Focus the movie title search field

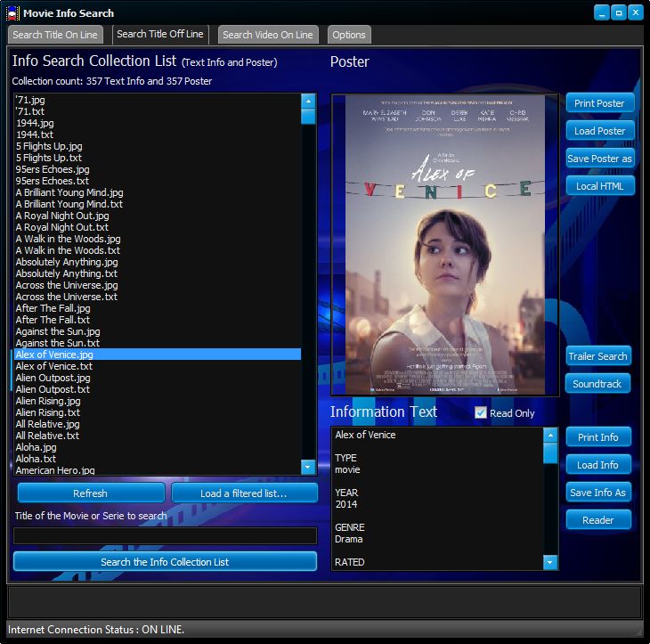pyautogui.click(x=165, y=535)
